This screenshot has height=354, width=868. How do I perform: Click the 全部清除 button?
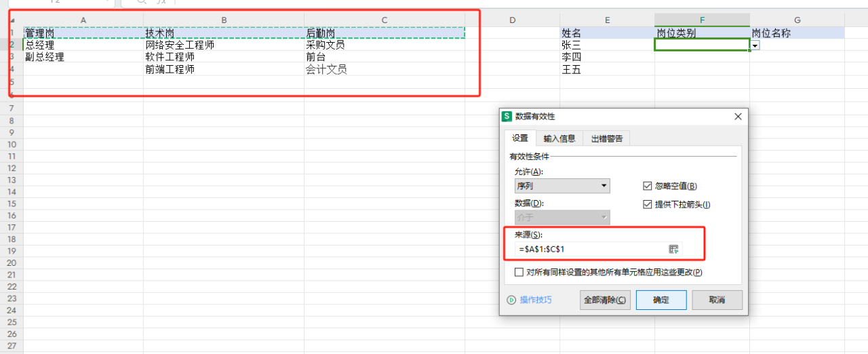click(x=605, y=300)
